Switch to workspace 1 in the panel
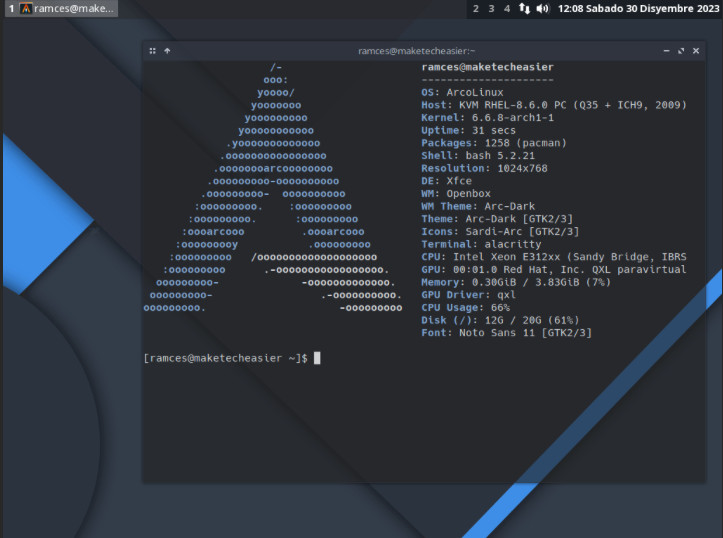 pyautogui.click(x=12, y=8)
